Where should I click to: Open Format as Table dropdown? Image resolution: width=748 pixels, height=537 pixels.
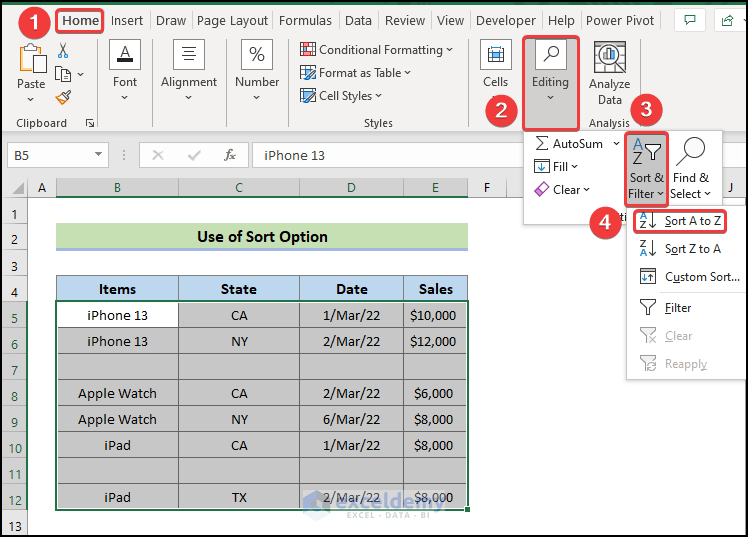point(355,72)
